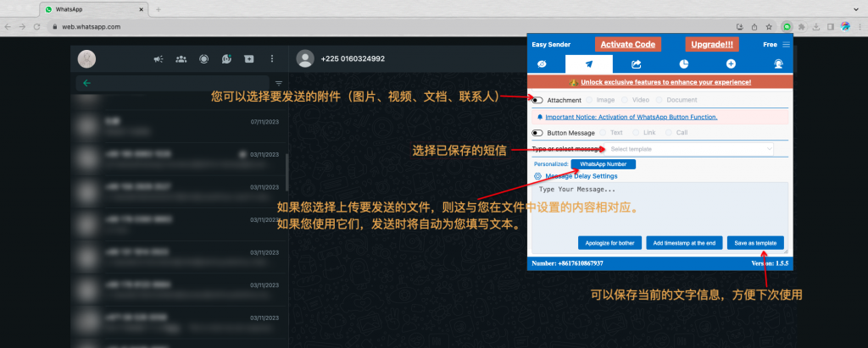Screen dimensions: 868x348
Task: Select the Image attachment radio button
Action: pyautogui.click(x=590, y=100)
